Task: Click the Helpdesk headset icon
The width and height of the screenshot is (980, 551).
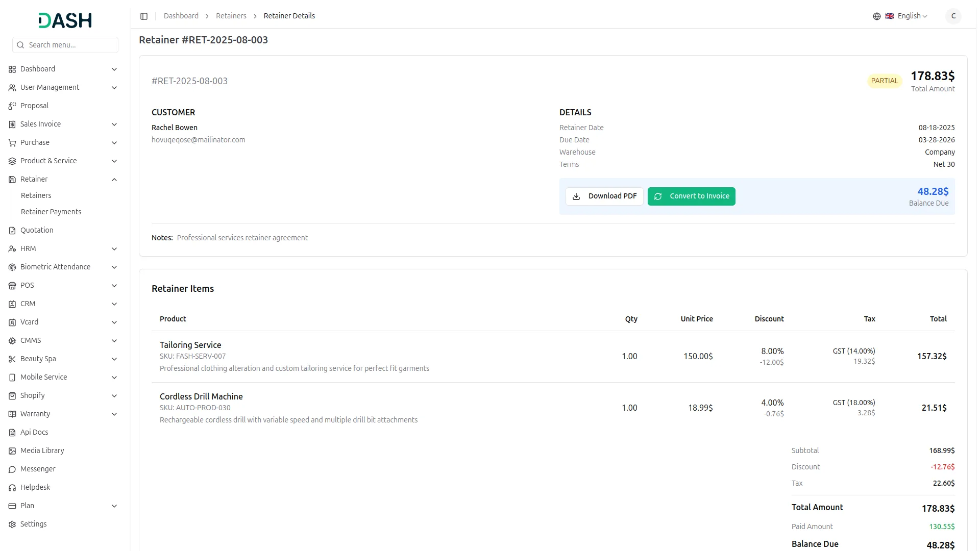Action: pos(12,488)
